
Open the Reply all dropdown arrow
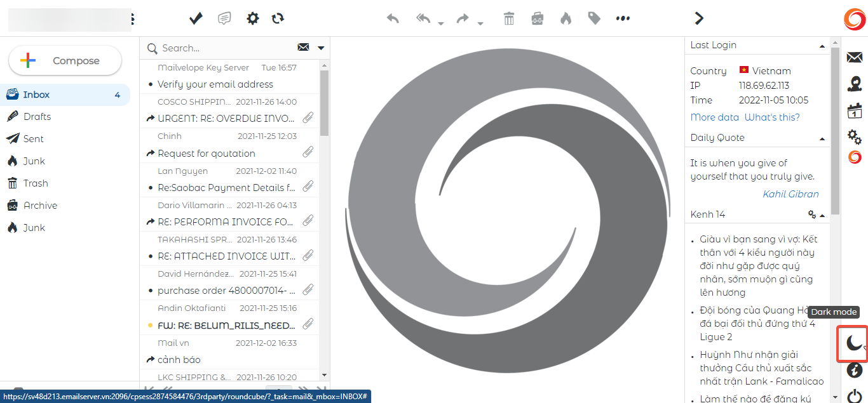[x=440, y=23]
